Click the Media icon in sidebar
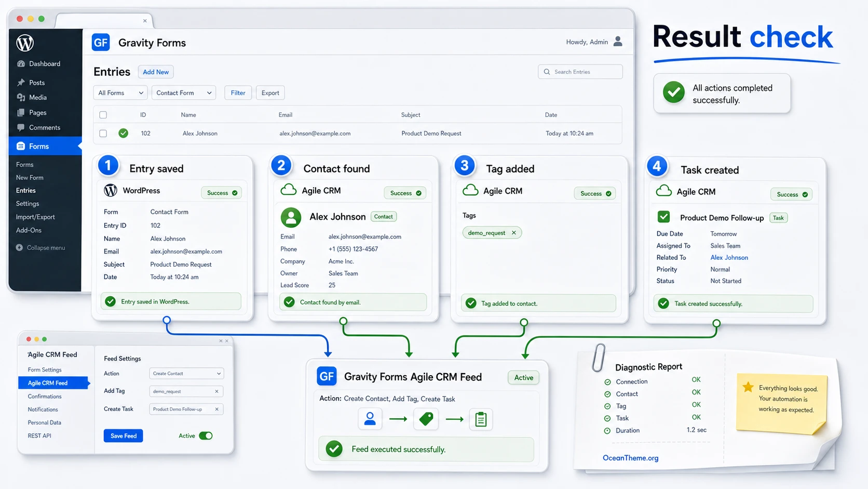The height and width of the screenshot is (489, 868). [21, 97]
